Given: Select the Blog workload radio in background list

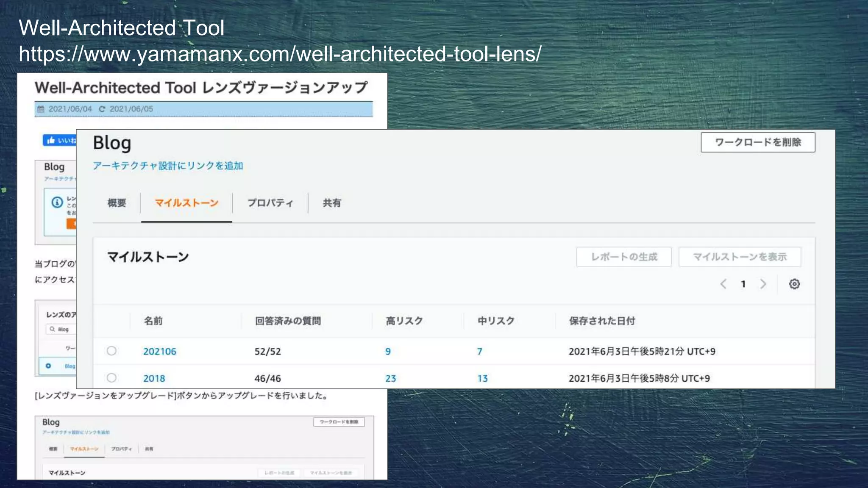Looking at the screenshot, I should click(48, 366).
